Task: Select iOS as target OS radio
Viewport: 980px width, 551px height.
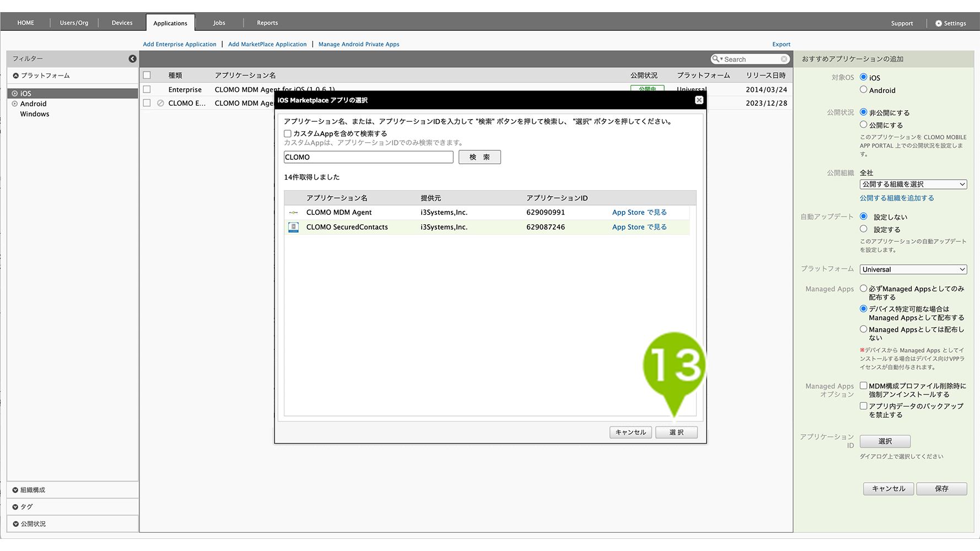Action: point(864,77)
